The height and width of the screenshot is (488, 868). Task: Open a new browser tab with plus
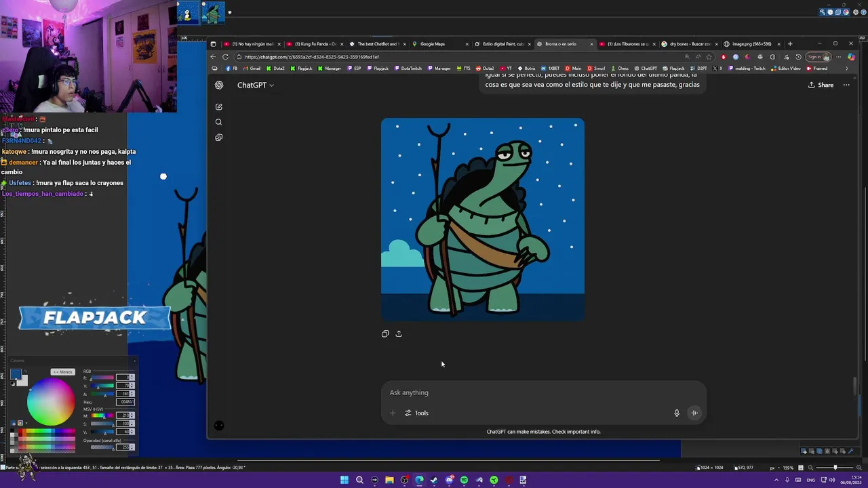tap(789, 44)
